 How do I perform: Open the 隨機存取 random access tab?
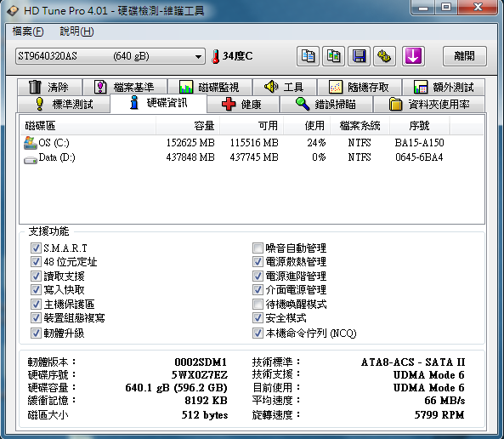pos(360,87)
